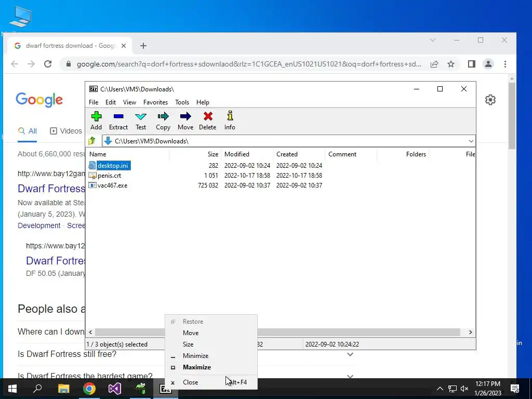
Task: Go up one folder level icon
Action: coord(92,141)
